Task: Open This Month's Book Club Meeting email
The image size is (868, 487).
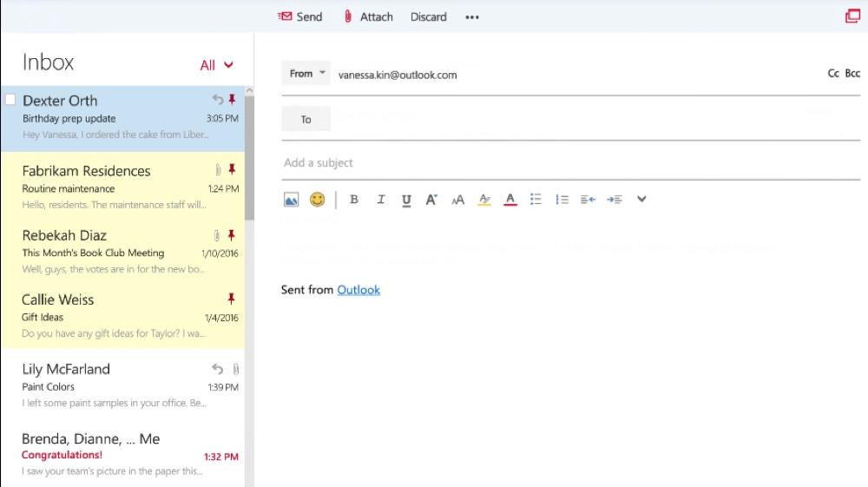Action: (x=123, y=252)
